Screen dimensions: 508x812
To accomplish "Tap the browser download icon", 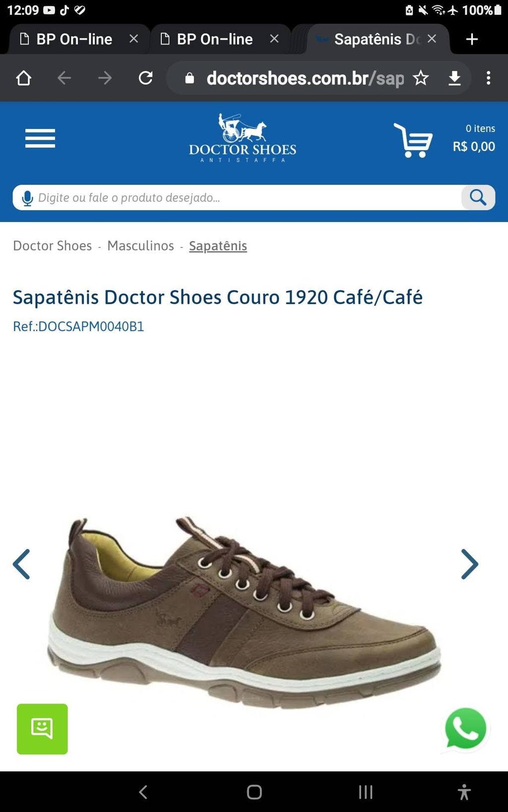I will coord(454,78).
